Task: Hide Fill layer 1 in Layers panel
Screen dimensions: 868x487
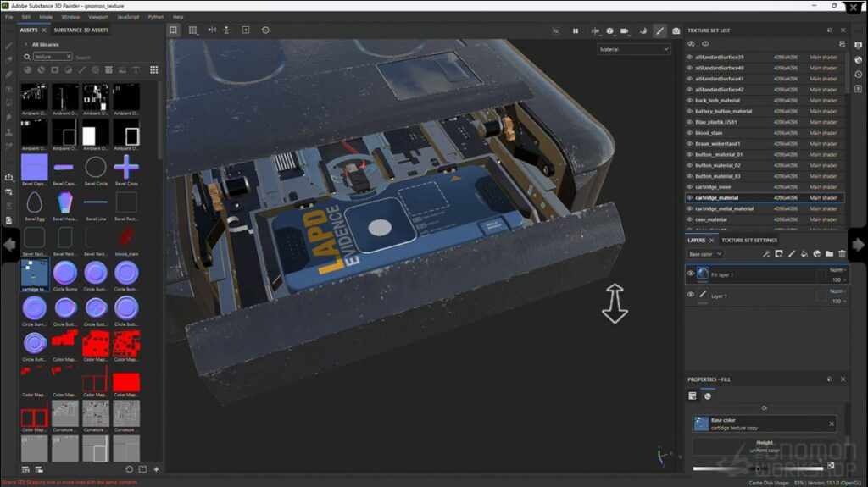Action: coord(690,274)
